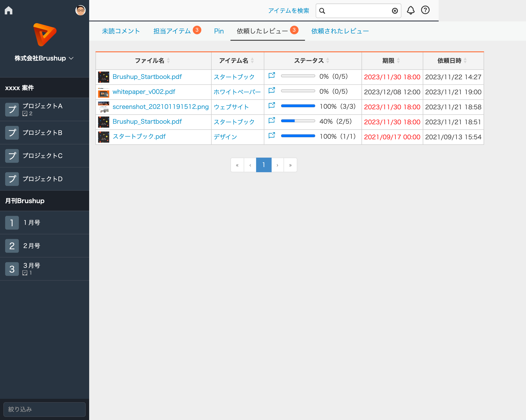Image resolution: width=526 pixels, height=420 pixels.
Task: Click the notification bell icon
Action: (x=411, y=10)
